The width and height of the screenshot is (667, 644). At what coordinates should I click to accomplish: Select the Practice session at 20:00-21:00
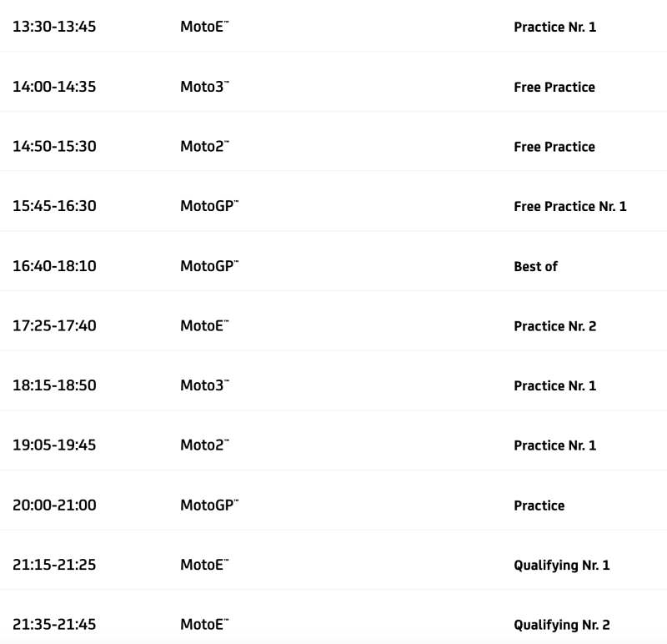(x=539, y=506)
